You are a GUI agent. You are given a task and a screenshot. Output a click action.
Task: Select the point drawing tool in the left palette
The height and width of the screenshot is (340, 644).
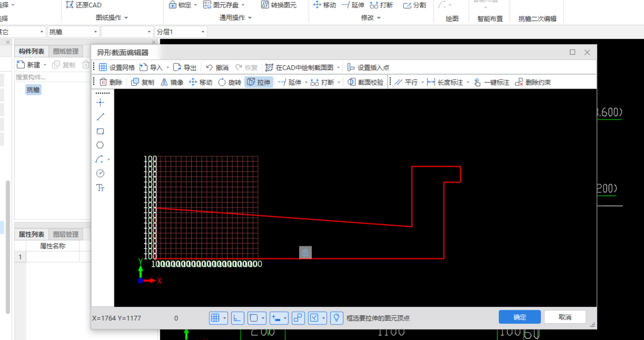[x=100, y=102]
